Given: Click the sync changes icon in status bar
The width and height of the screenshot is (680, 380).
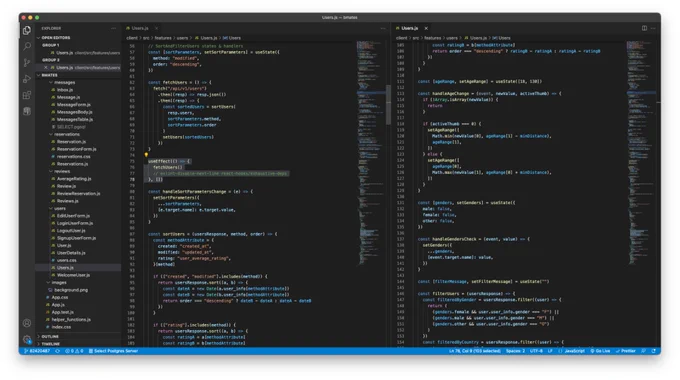Looking at the screenshot, I should (57, 351).
